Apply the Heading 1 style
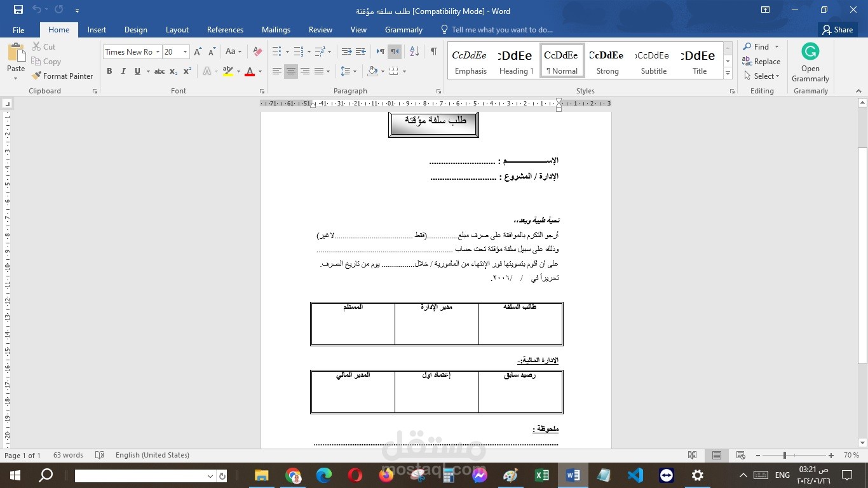This screenshot has width=868, height=488. click(516, 62)
